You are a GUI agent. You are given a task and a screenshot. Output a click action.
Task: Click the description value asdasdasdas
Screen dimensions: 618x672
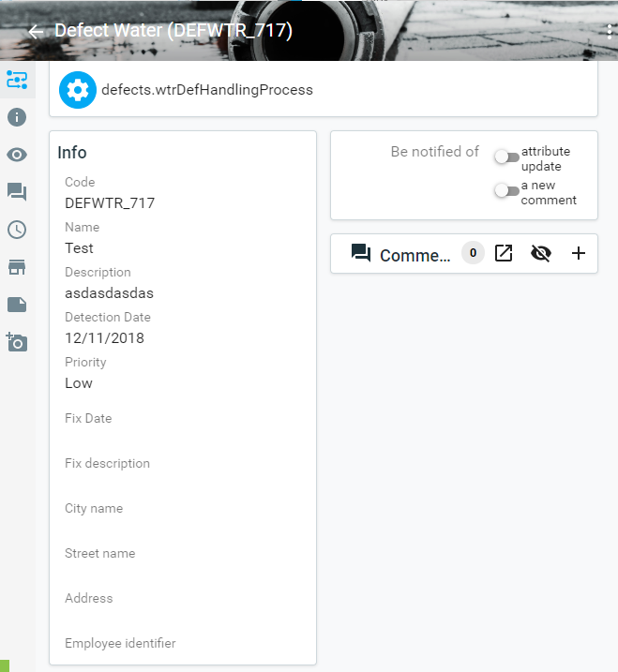[x=109, y=293]
